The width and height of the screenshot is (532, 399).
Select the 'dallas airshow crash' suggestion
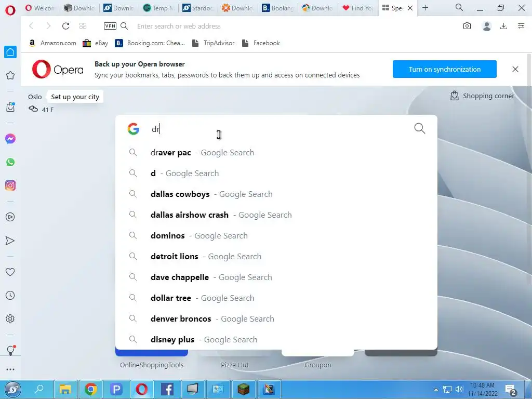pos(276,215)
